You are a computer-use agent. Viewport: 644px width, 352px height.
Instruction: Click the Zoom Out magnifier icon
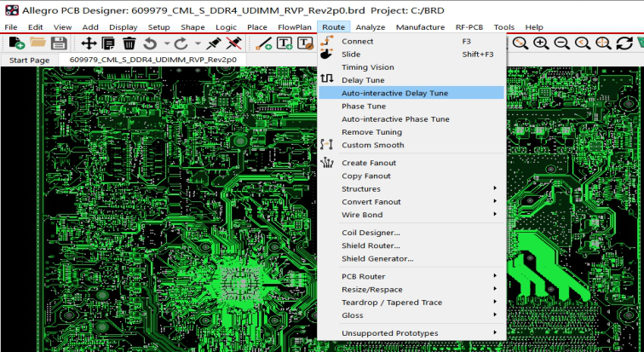tap(561, 43)
